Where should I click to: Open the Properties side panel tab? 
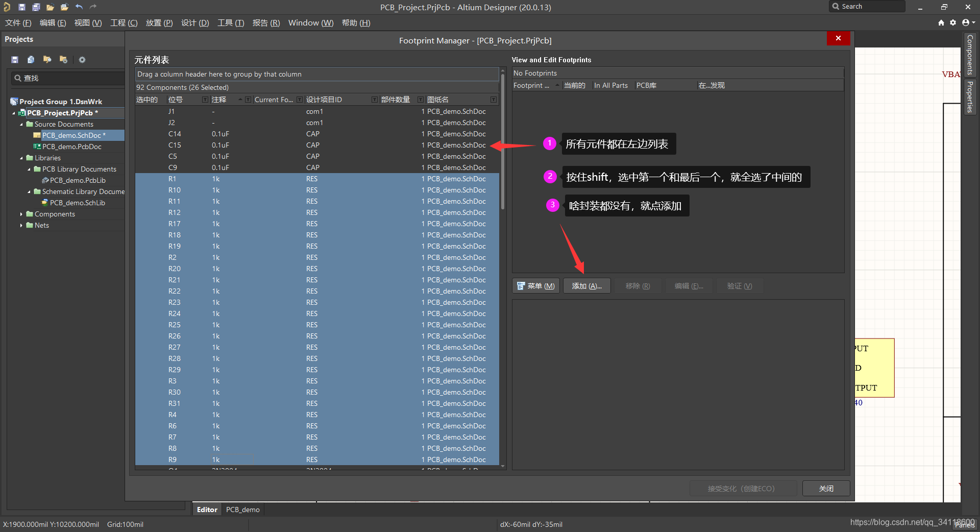(x=970, y=97)
